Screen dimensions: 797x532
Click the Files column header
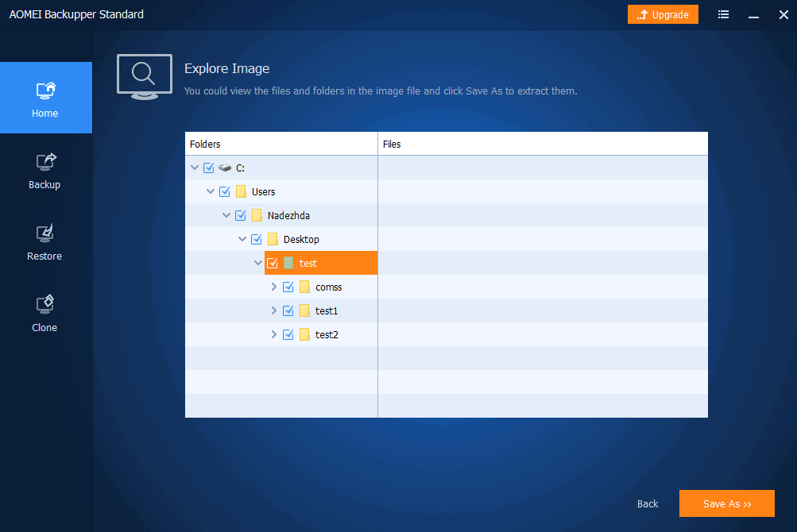click(543, 144)
